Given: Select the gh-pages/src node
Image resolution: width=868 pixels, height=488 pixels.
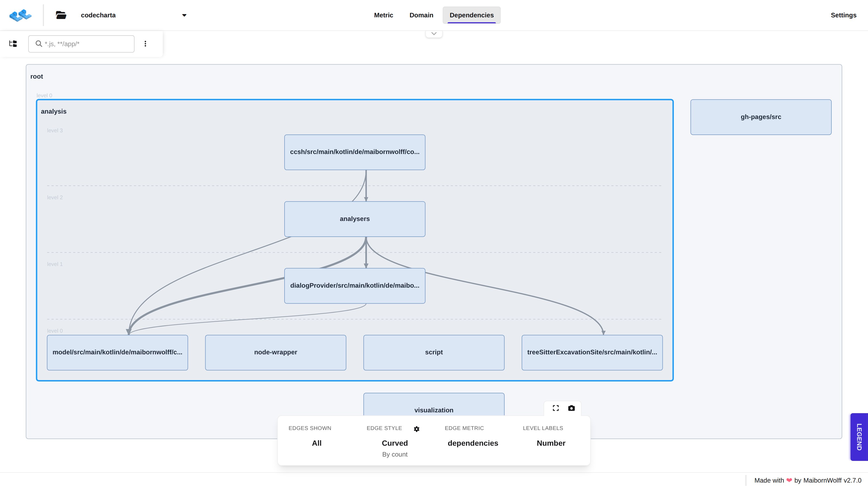Looking at the screenshot, I should [761, 117].
